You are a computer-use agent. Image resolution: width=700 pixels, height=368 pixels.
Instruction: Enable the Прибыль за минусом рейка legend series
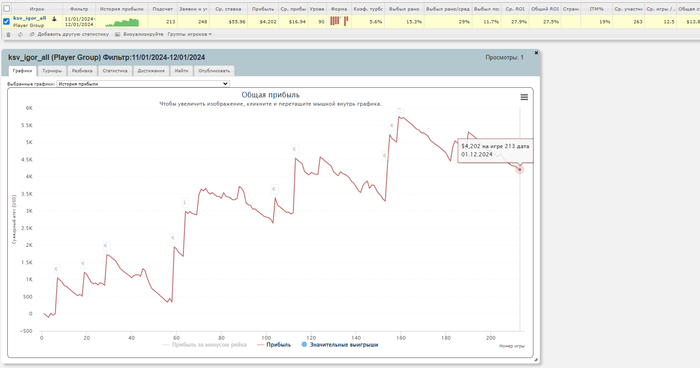[x=204, y=344]
